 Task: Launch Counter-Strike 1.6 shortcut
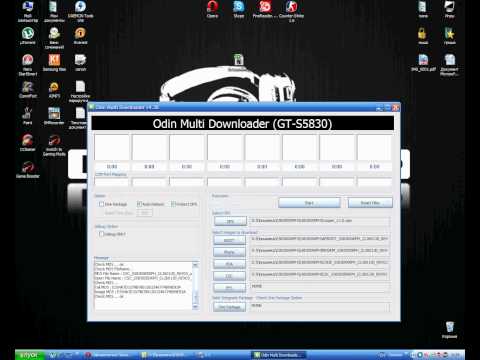291,11
